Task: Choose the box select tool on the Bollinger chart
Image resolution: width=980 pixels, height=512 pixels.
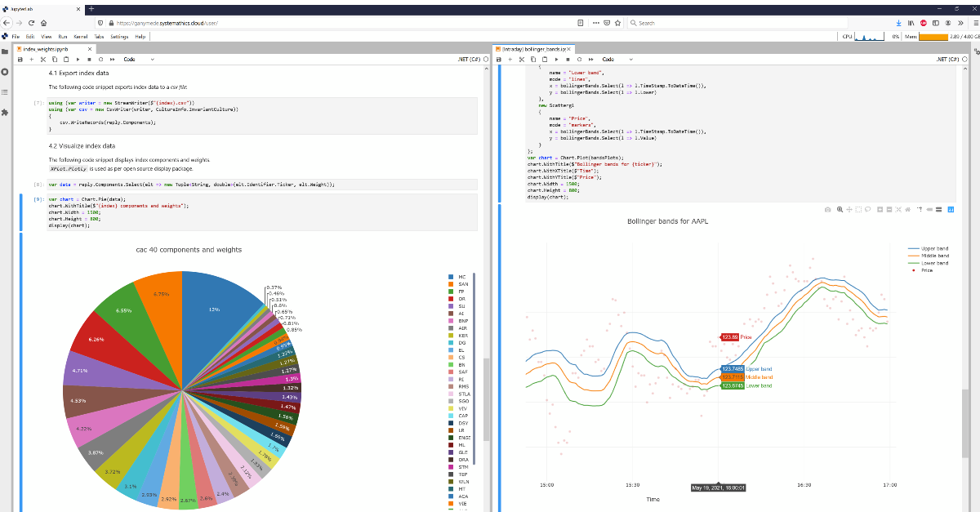Action: [x=857, y=210]
